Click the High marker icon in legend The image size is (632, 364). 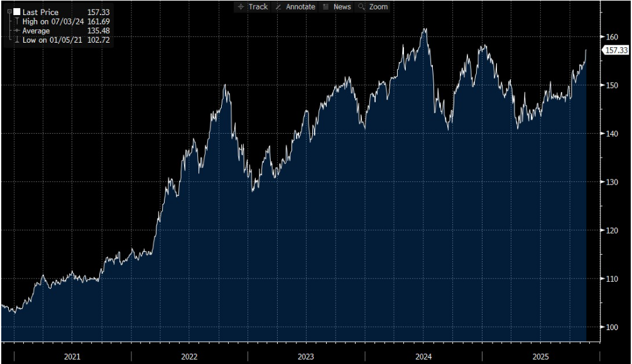pyautogui.click(x=17, y=21)
